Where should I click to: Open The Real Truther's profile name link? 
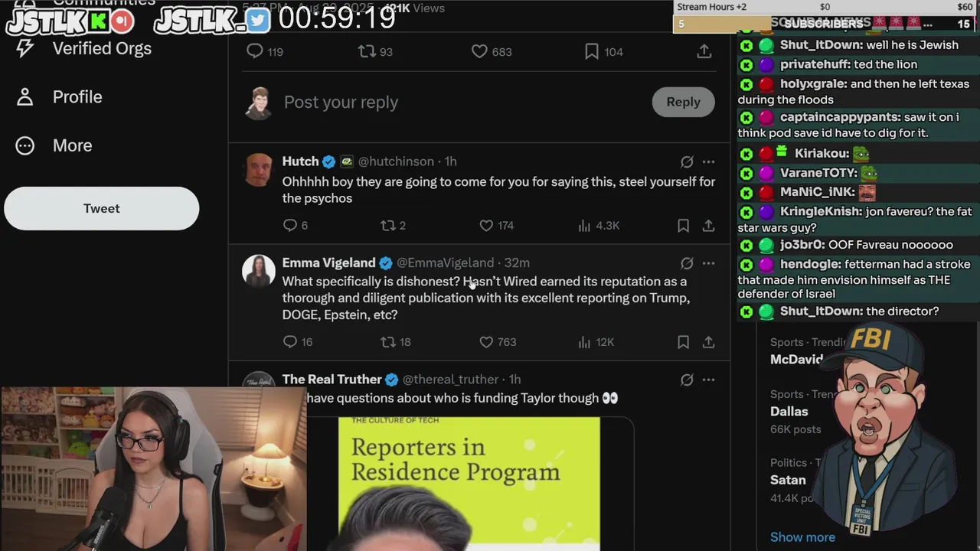pyautogui.click(x=332, y=379)
